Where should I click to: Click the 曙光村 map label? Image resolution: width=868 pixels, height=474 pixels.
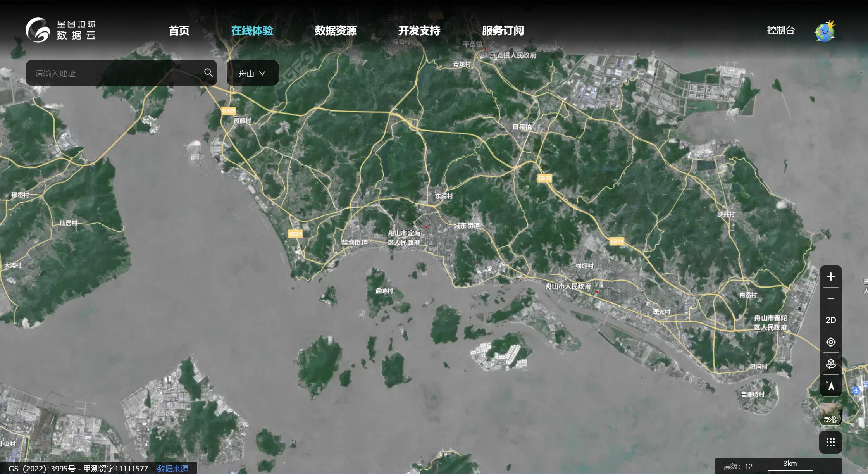coord(661,312)
